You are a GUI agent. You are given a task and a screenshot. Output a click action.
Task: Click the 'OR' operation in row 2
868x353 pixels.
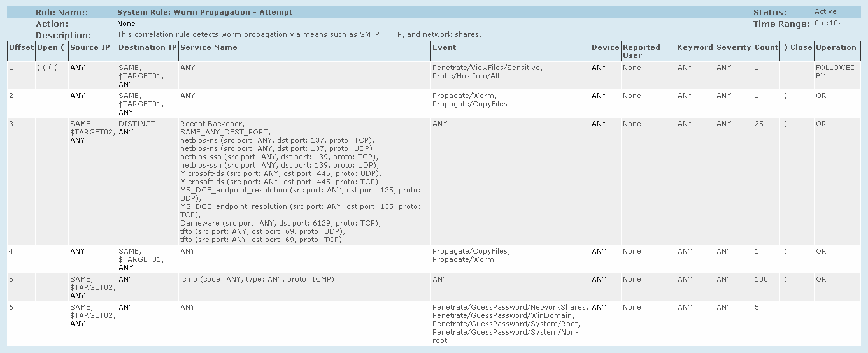click(x=821, y=96)
